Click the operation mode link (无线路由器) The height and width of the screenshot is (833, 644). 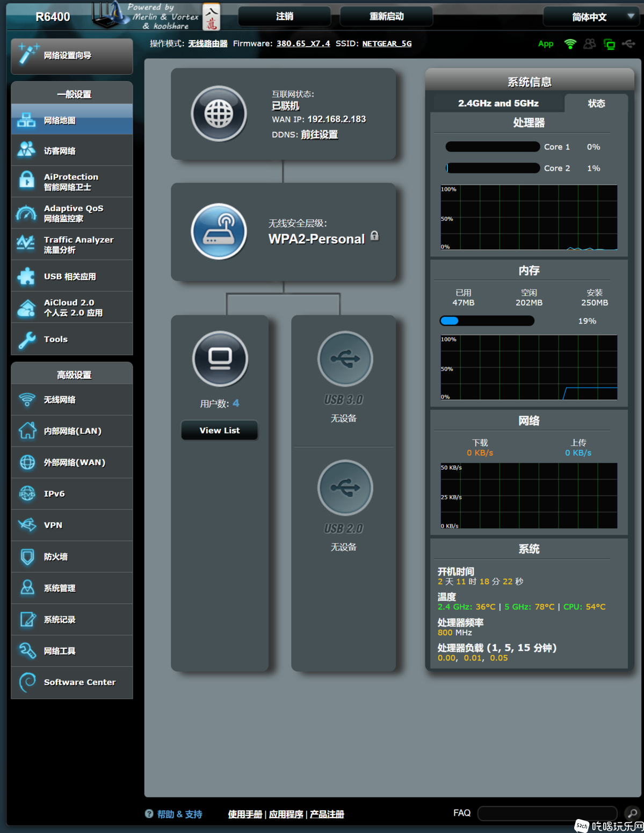tap(208, 44)
